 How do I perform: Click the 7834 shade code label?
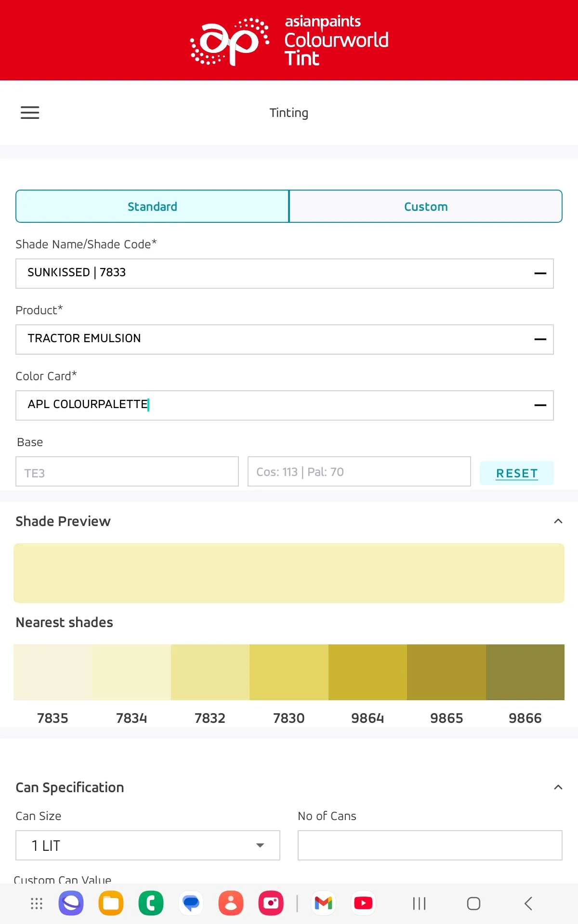tap(131, 718)
